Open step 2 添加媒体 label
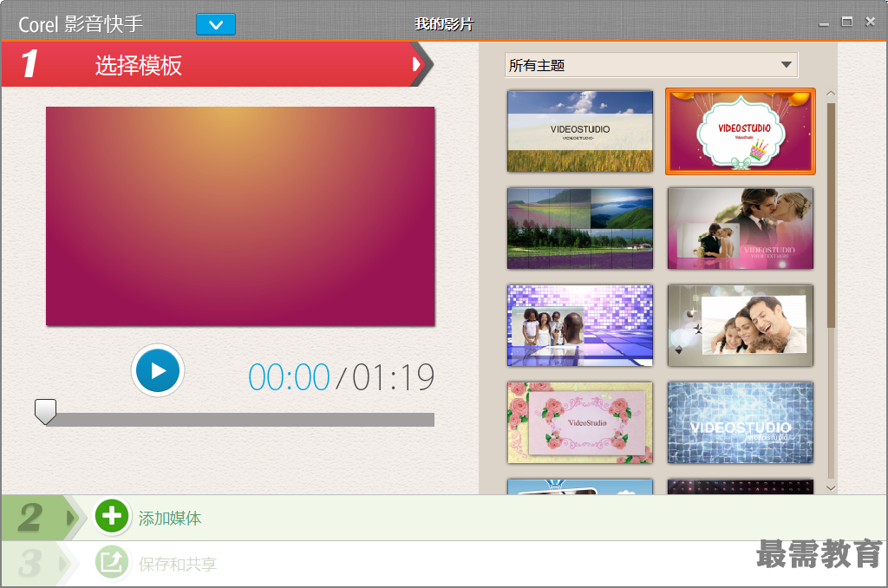This screenshot has width=888, height=588. point(170,519)
